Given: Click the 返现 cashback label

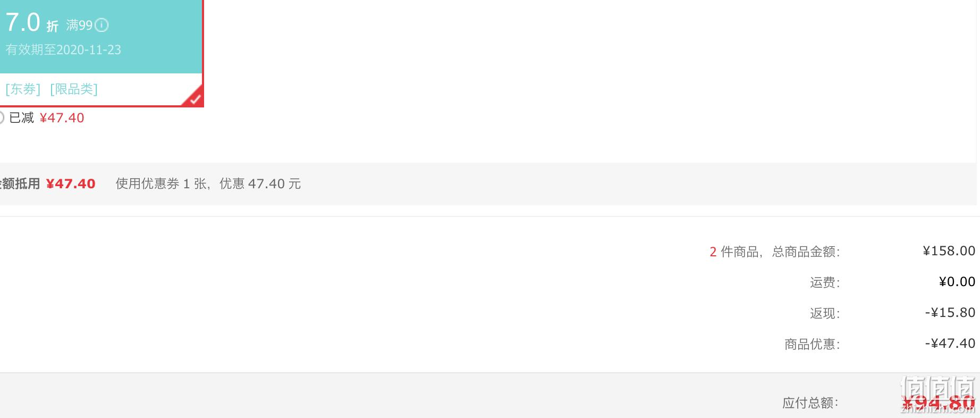Looking at the screenshot, I should click(x=825, y=313).
